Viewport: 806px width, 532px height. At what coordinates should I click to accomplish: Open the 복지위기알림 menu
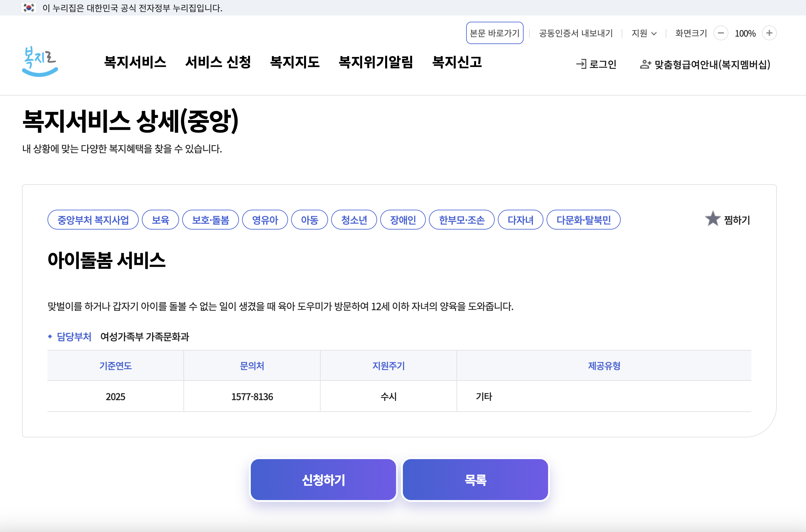[x=376, y=62]
